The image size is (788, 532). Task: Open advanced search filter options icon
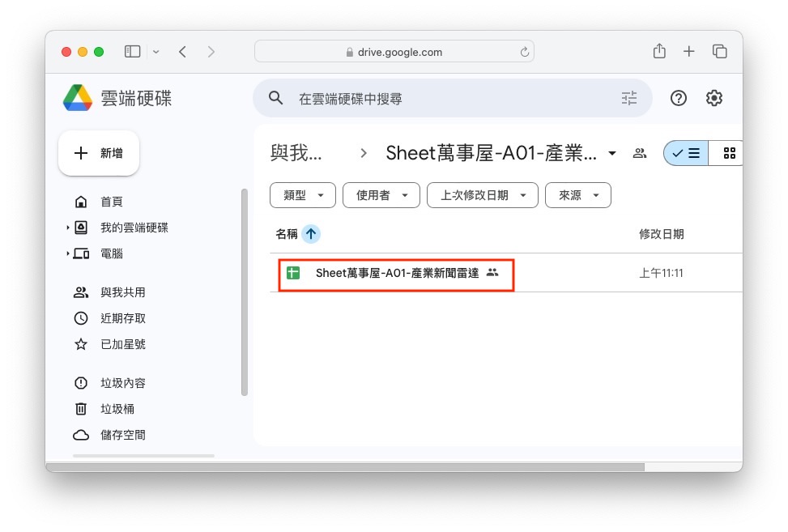628,98
